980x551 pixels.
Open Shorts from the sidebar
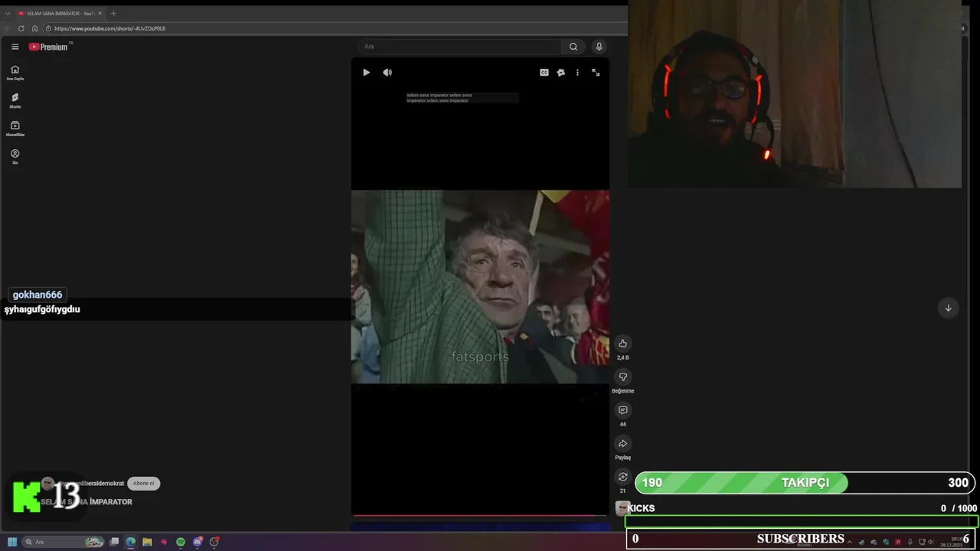point(15,100)
